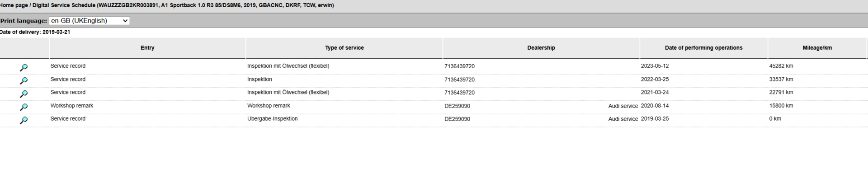Viewport: 868px width, 174px height.
Task: Select the Entry column header
Action: tap(147, 48)
